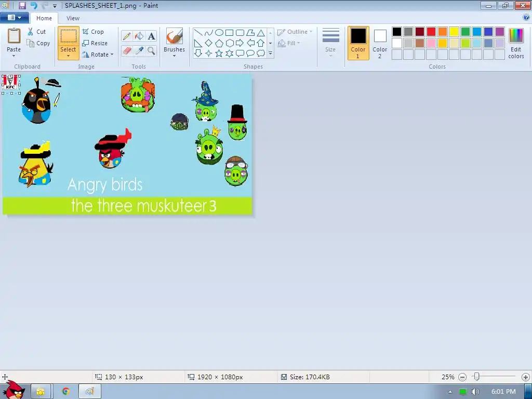Choose the Pentagon shape
This screenshot has width=532, height=399.
click(219, 43)
